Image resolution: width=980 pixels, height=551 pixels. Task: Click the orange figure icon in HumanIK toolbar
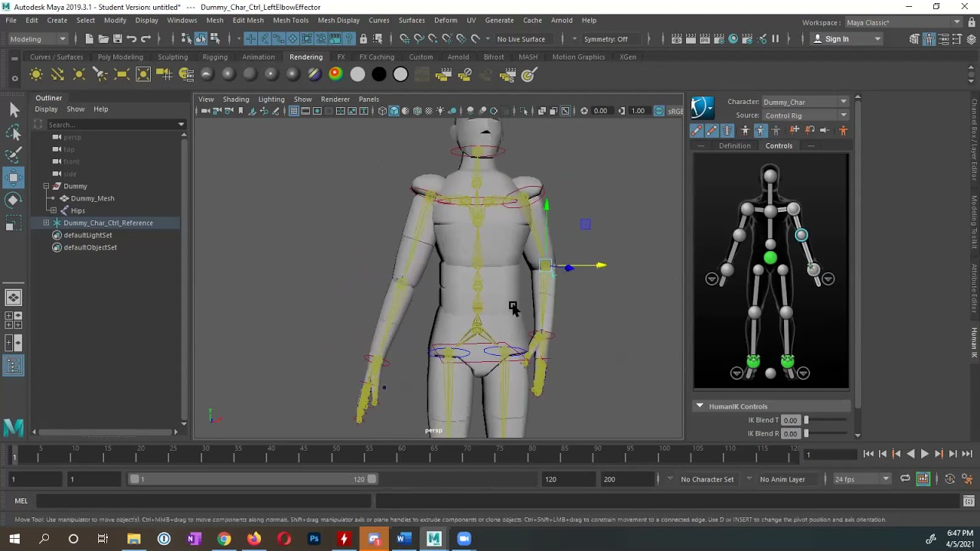click(x=843, y=131)
